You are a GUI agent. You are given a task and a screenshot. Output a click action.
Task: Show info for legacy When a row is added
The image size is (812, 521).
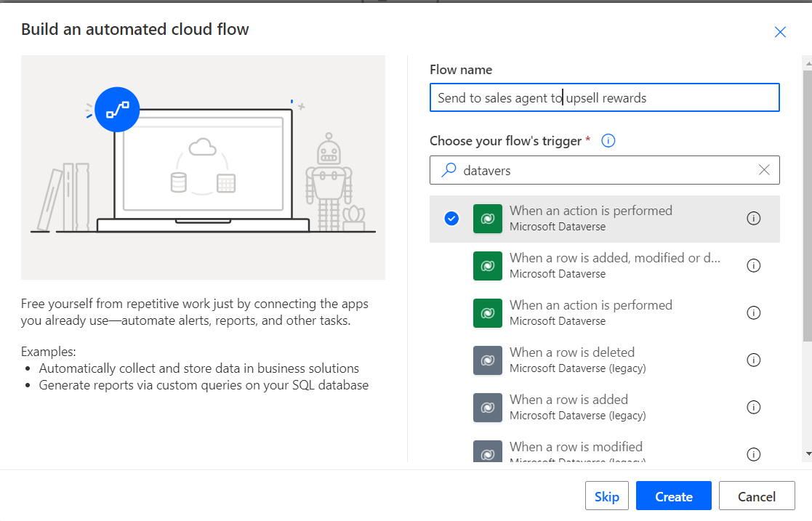click(754, 407)
